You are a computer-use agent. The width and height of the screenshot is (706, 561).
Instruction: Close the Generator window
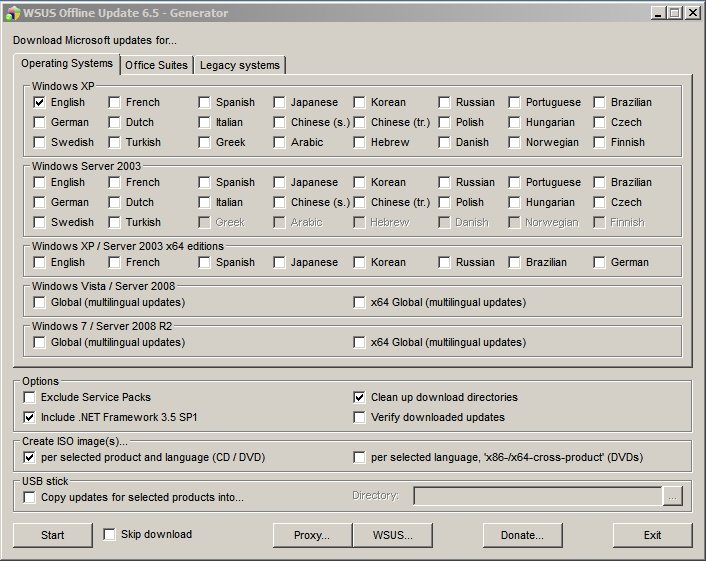pos(692,13)
